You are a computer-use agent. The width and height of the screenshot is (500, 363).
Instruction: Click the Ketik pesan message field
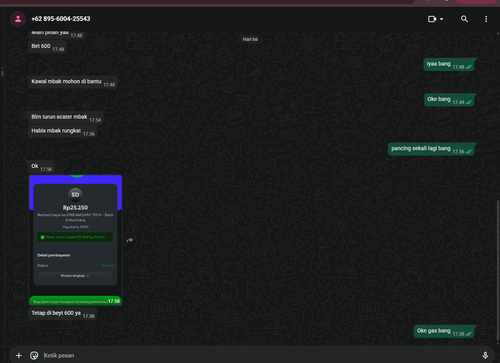[260, 355]
